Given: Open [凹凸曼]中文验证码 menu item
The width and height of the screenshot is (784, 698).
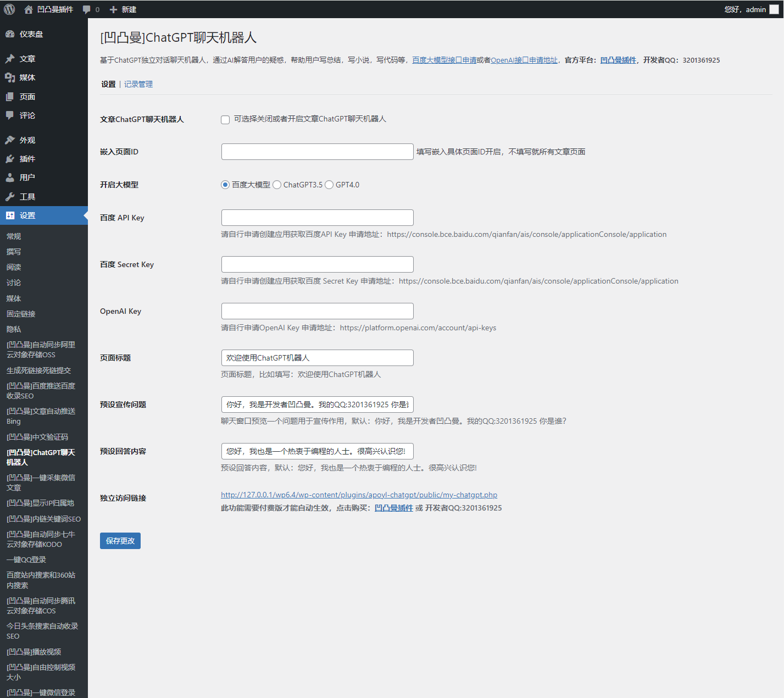Looking at the screenshot, I should tap(37, 437).
